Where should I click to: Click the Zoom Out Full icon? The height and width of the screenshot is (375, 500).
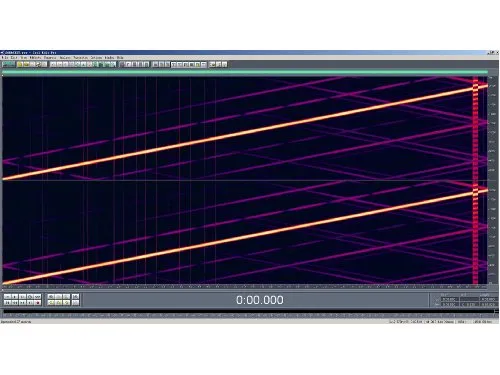tap(66, 296)
